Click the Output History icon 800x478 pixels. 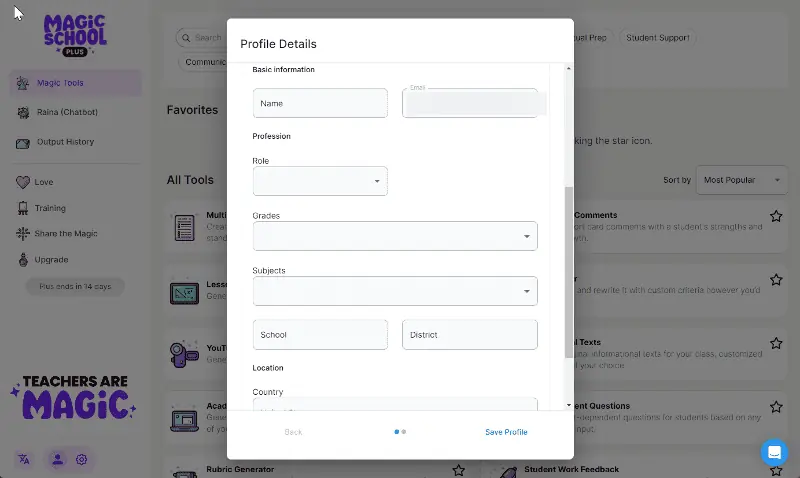(22, 142)
